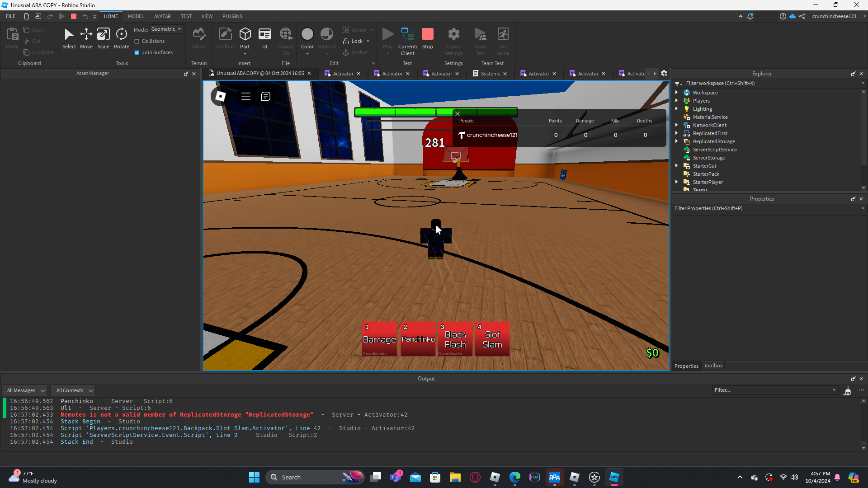Open Microsoft Edge from taskbar
Screen dimensions: 868x488
pos(515,477)
